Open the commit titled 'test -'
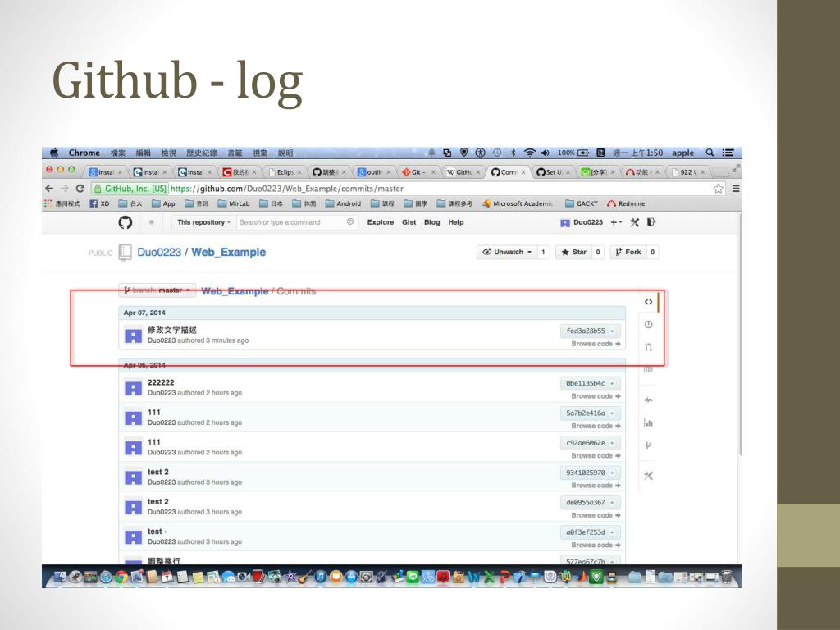The height and width of the screenshot is (630, 840). pos(157,532)
